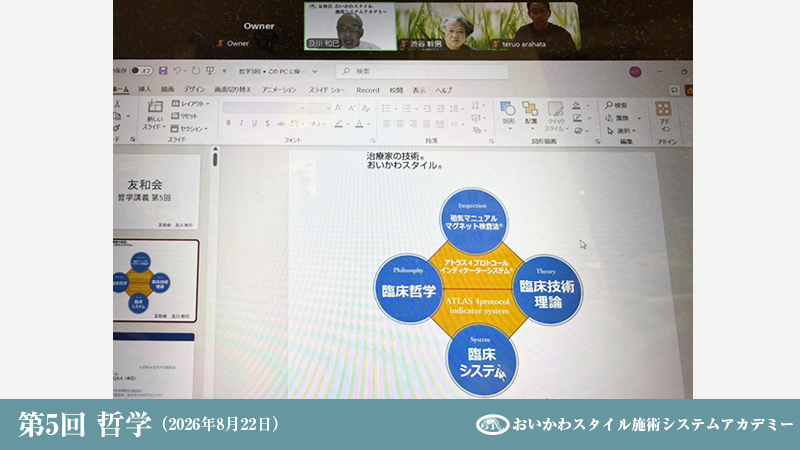800x450 pixels.
Task: Toggle align text right
Action: tap(413, 124)
